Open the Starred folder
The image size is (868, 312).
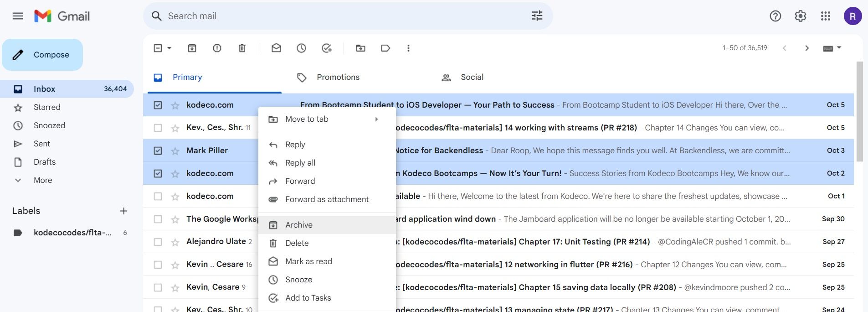[x=47, y=107]
